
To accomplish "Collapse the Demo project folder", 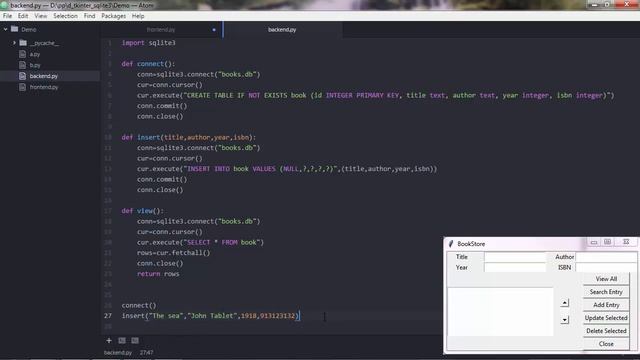I will click(x=5, y=29).
